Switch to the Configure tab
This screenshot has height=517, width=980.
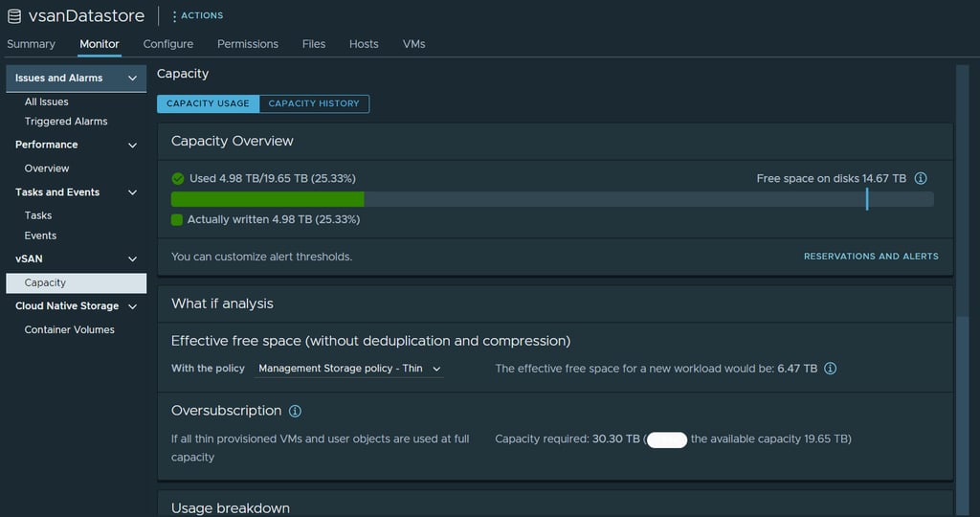click(167, 44)
